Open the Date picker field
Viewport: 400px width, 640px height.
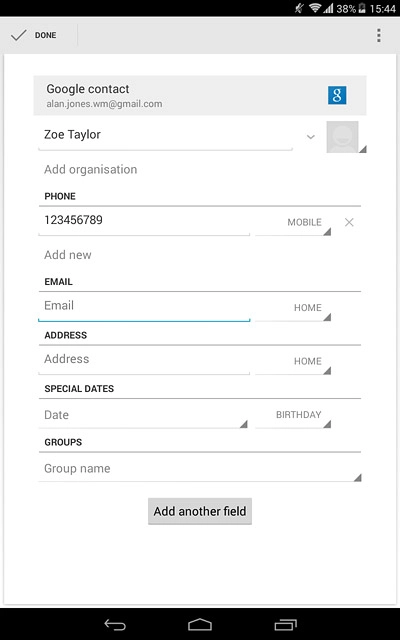pyautogui.click(x=143, y=416)
